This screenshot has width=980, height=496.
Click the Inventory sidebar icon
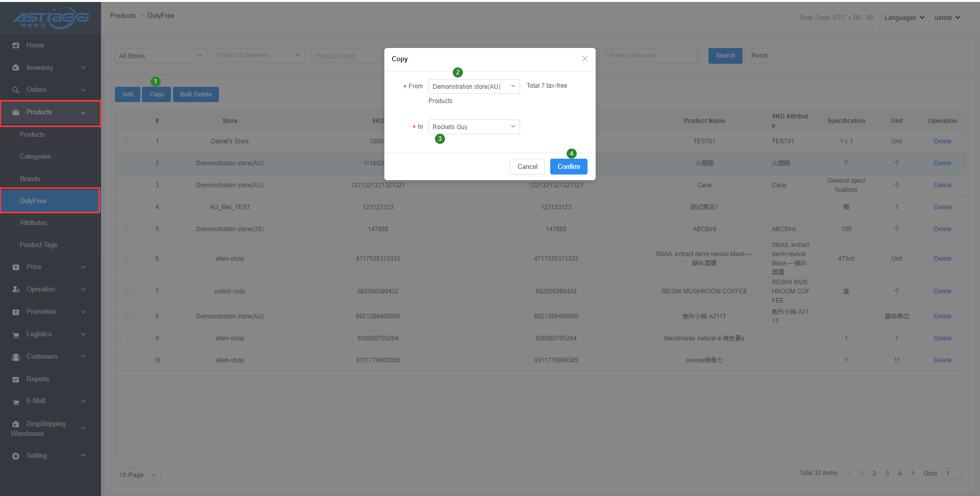tap(16, 68)
